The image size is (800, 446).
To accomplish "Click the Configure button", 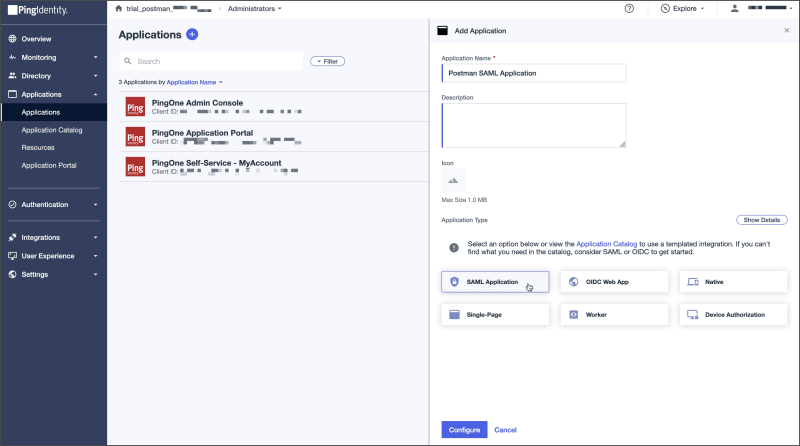I will point(464,430).
